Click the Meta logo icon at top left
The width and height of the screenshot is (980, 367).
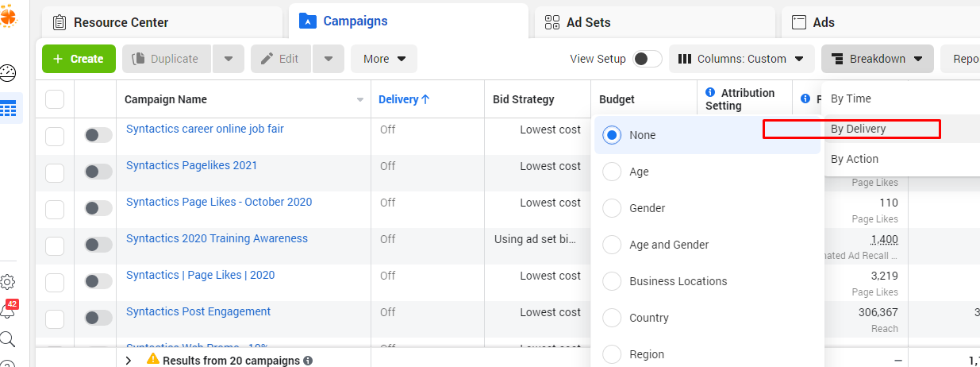[8, 14]
